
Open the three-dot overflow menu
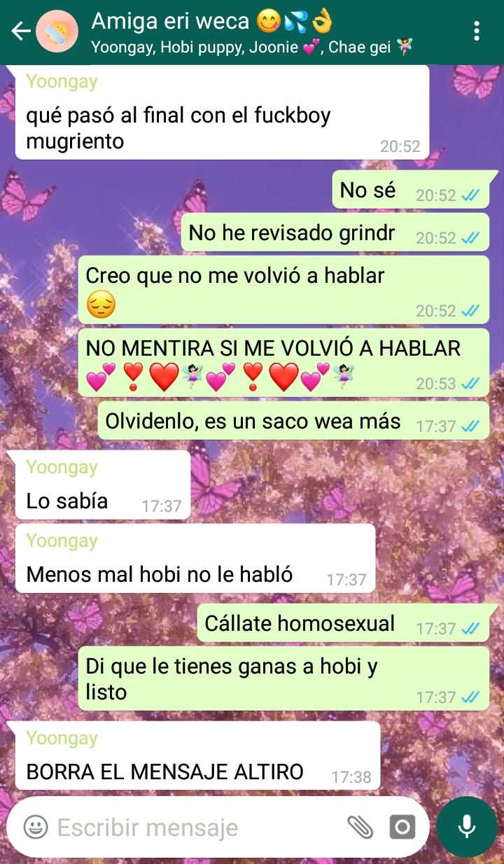click(x=477, y=32)
